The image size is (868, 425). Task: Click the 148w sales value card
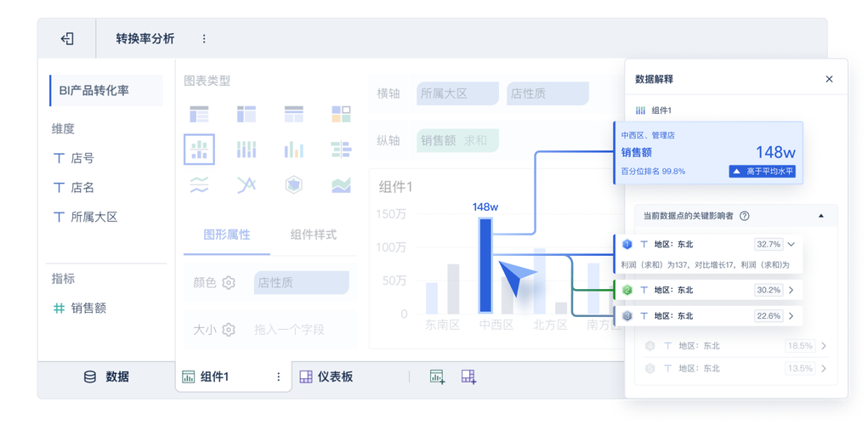[x=708, y=153]
